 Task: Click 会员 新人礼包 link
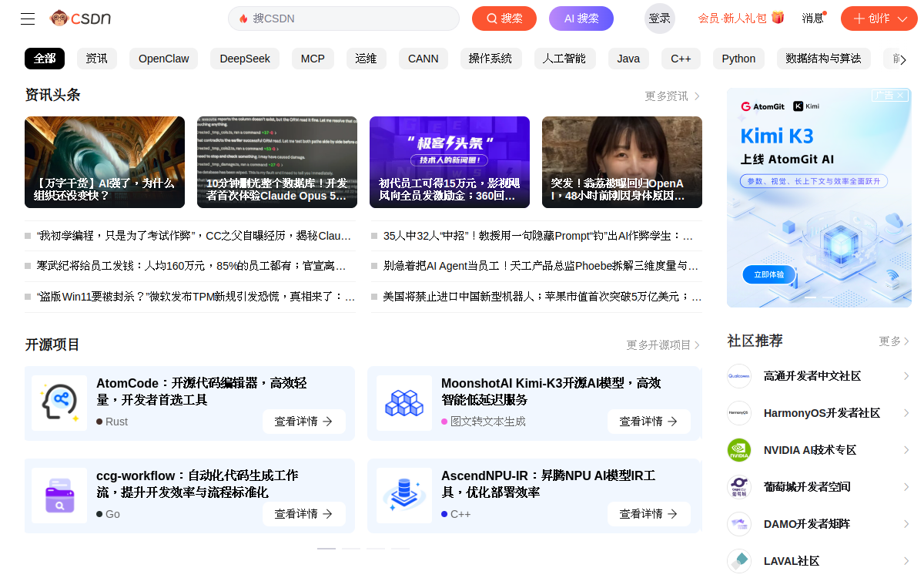tap(732, 18)
